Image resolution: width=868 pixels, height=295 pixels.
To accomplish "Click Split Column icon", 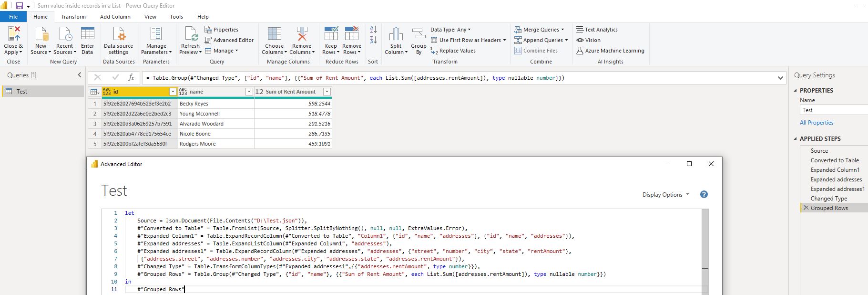I will coord(396,34).
